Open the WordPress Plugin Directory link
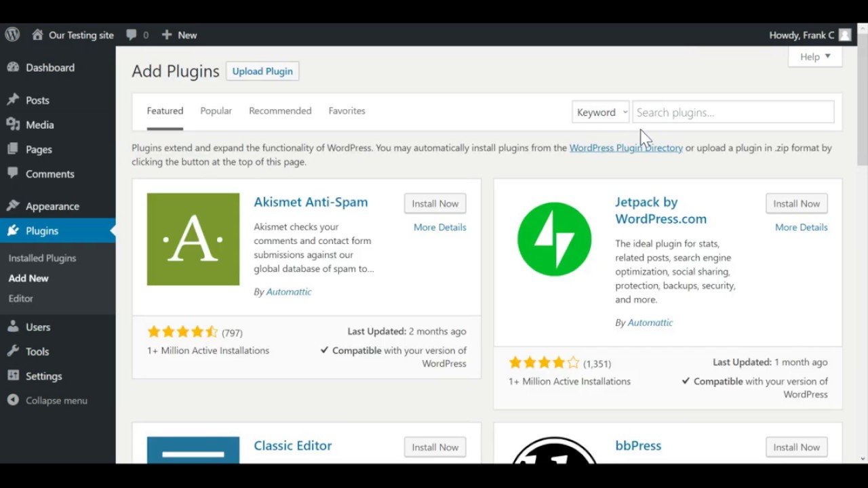The width and height of the screenshot is (868, 488). click(626, 148)
